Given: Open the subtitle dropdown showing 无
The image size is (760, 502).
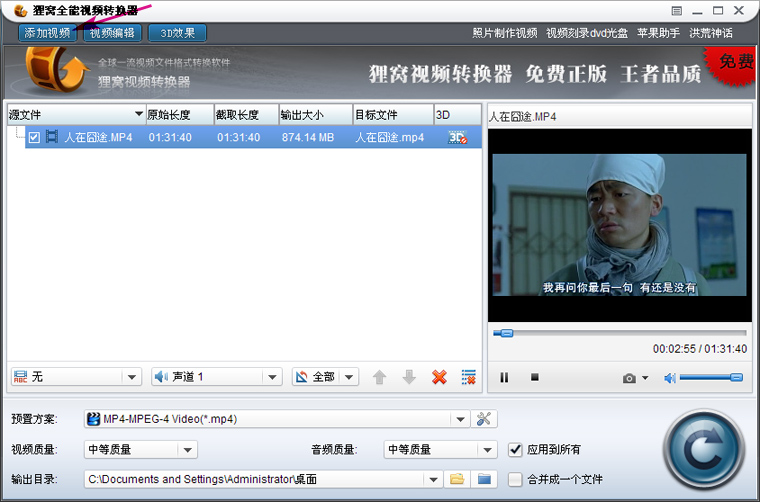Looking at the screenshot, I should point(76,376).
